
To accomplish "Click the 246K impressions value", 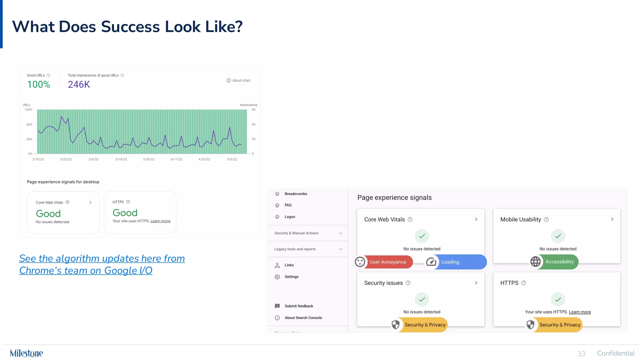I will tap(79, 85).
